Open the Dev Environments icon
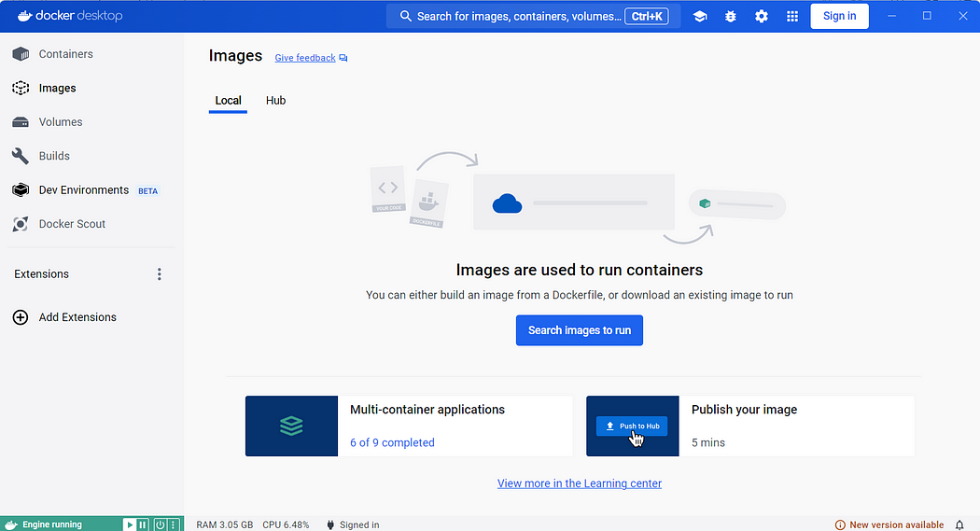The height and width of the screenshot is (531, 980). point(21,190)
